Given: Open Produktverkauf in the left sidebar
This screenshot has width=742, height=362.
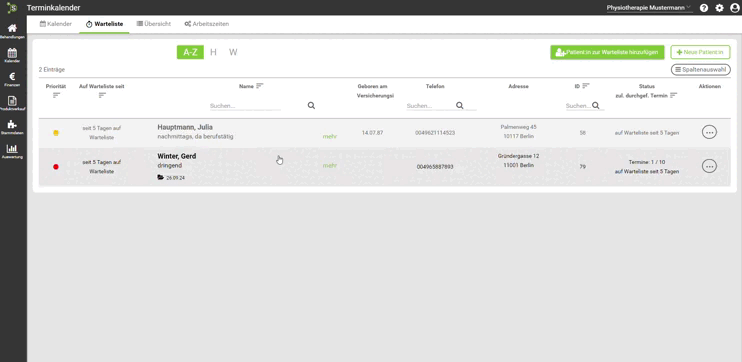Looking at the screenshot, I should 12,103.
